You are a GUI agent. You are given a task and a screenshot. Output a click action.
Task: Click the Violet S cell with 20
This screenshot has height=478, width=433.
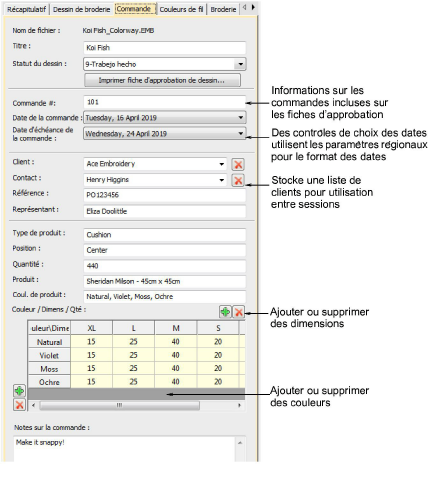(x=218, y=355)
